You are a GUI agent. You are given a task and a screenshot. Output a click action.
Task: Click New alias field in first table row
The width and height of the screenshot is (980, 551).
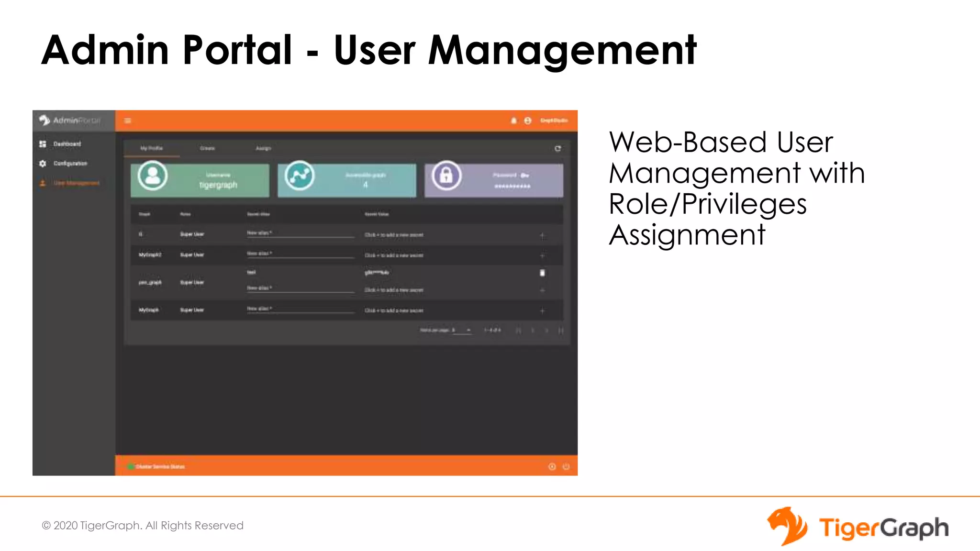301,233
